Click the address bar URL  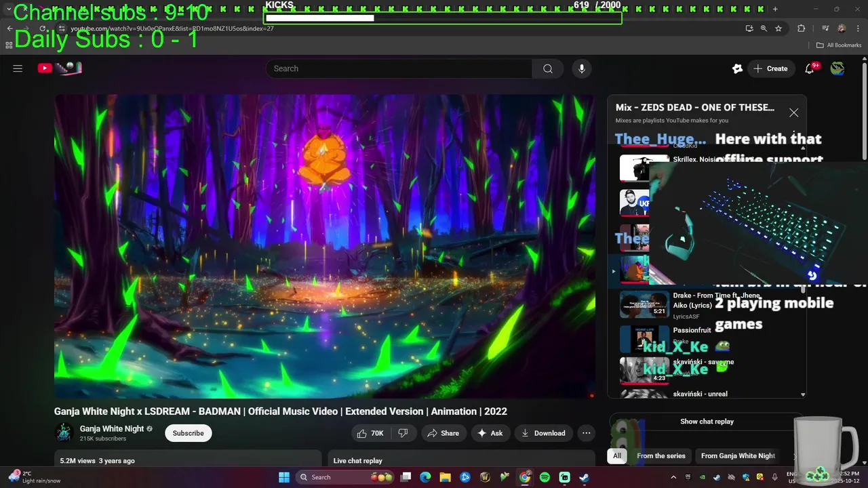click(x=172, y=28)
